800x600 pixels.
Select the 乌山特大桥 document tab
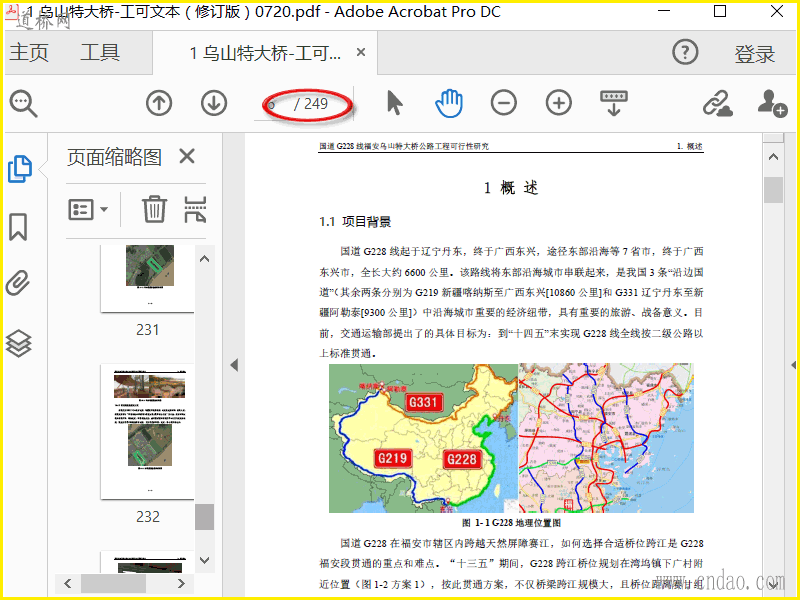265,53
